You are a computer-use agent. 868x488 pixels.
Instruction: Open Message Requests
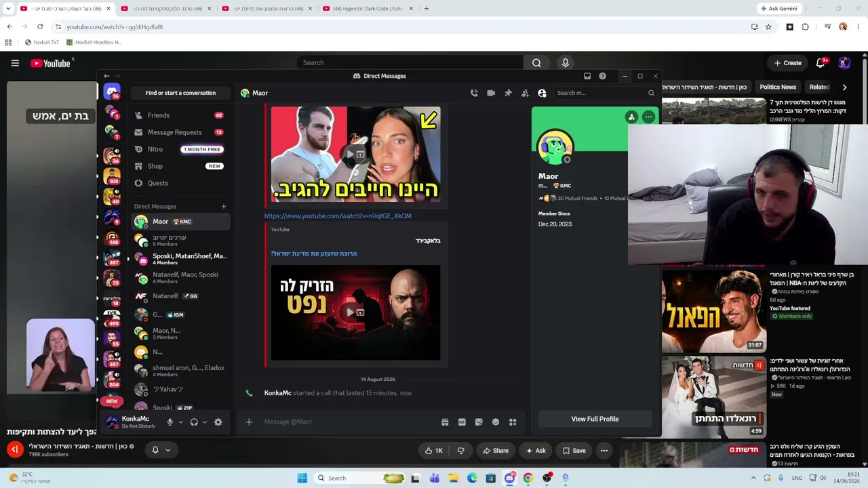[x=180, y=132]
